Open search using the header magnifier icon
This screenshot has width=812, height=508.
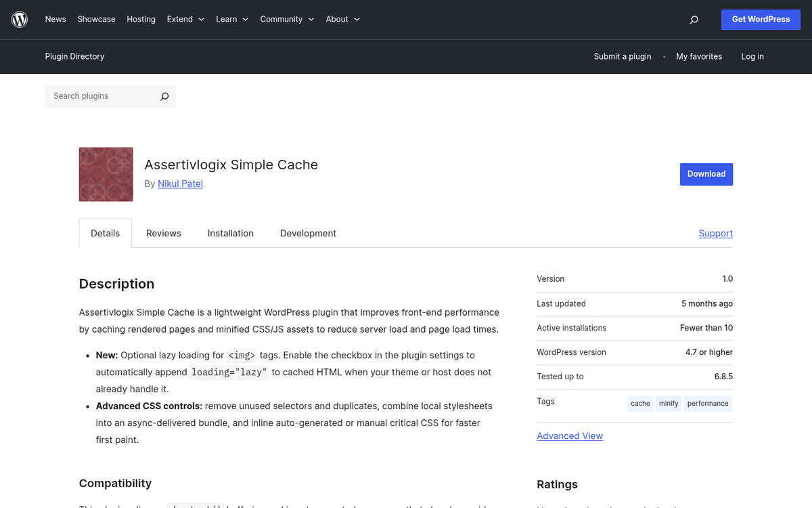pos(694,20)
